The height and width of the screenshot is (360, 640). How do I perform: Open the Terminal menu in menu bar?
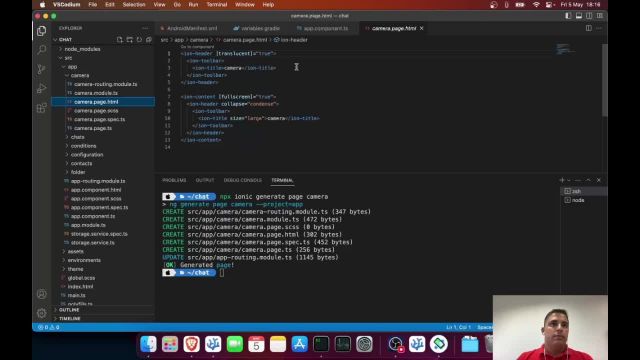coord(217,4)
